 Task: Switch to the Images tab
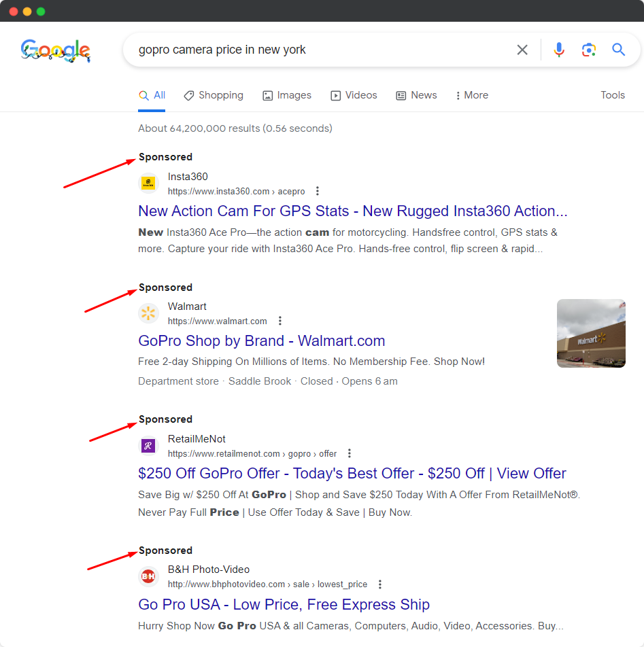[287, 95]
